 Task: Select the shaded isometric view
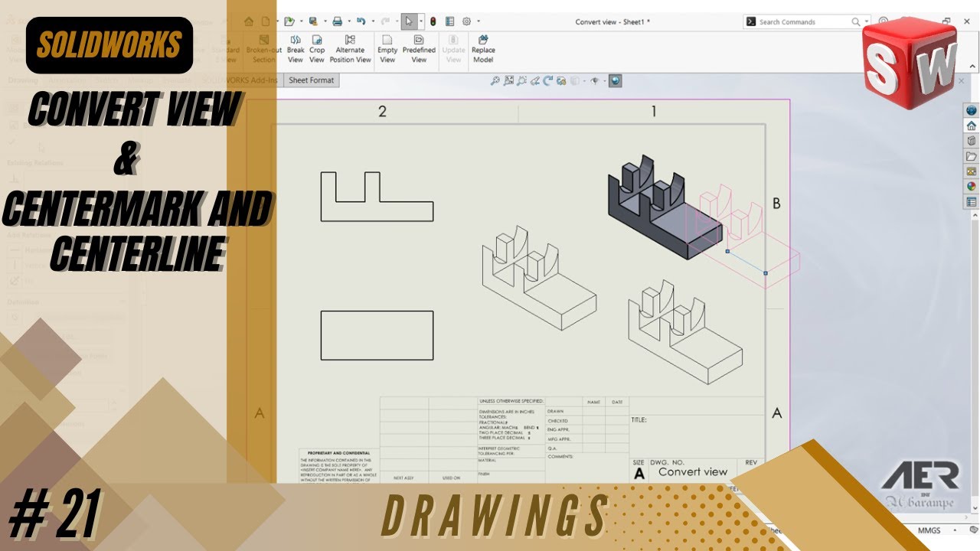[x=665, y=207]
